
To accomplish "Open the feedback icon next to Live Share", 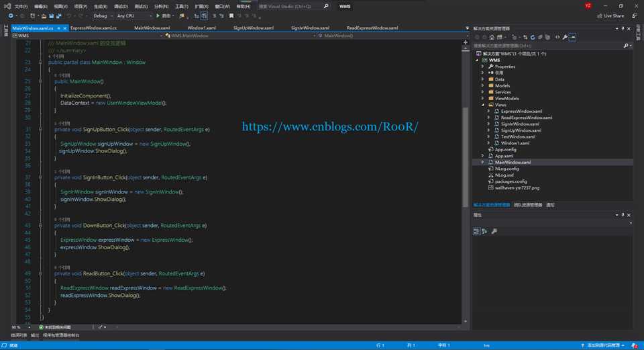I will [x=635, y=15].
